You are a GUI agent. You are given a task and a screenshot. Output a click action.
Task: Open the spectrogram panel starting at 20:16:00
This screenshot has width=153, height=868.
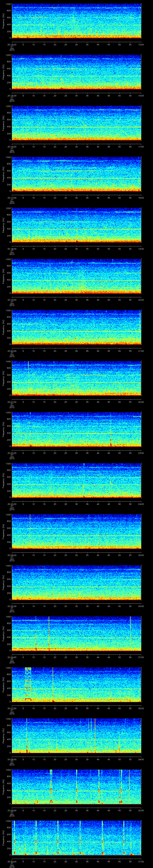[x=77, y=123]
